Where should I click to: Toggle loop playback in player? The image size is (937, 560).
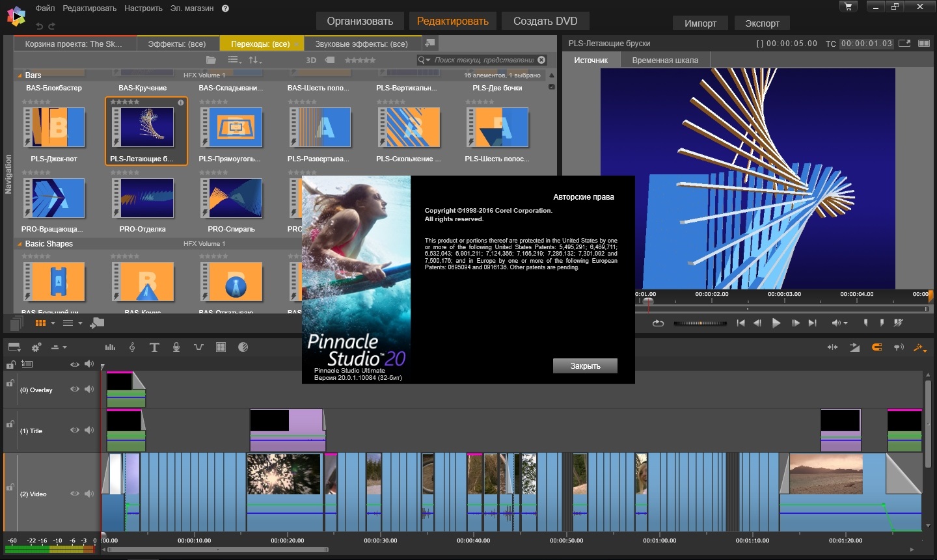[x=658, y=323]
